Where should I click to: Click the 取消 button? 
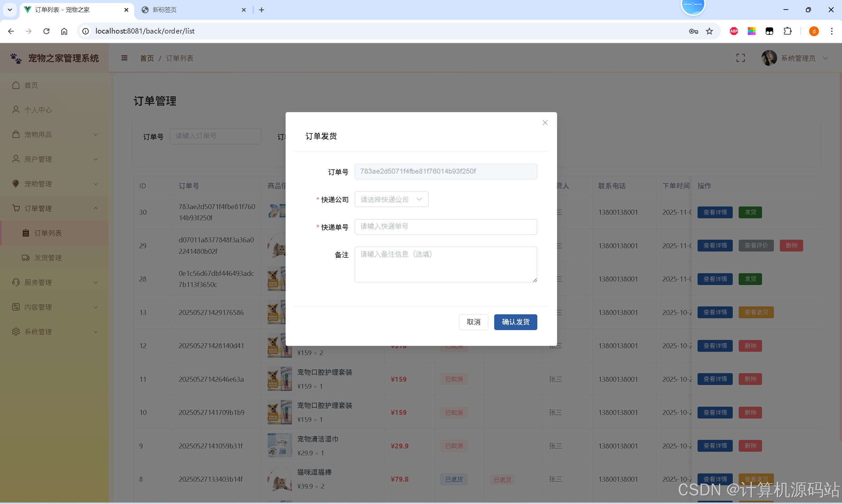click(473, 322)
